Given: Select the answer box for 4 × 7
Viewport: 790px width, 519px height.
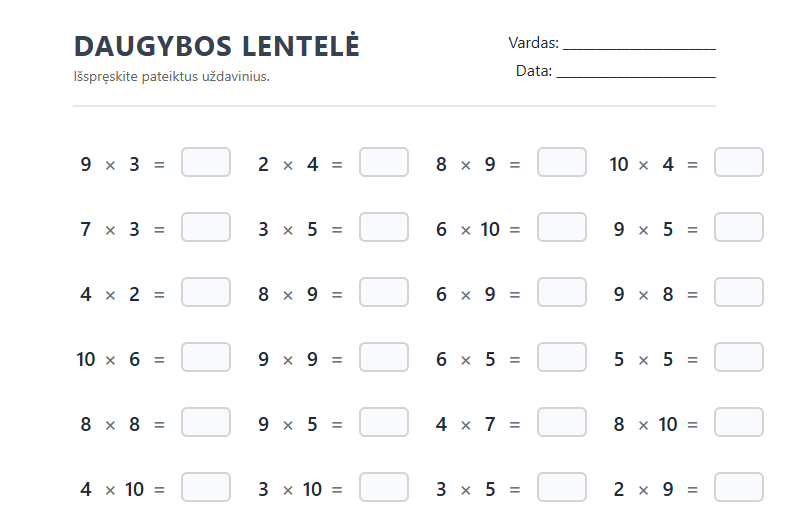Looking at the screenshot, I should [562, 423].
